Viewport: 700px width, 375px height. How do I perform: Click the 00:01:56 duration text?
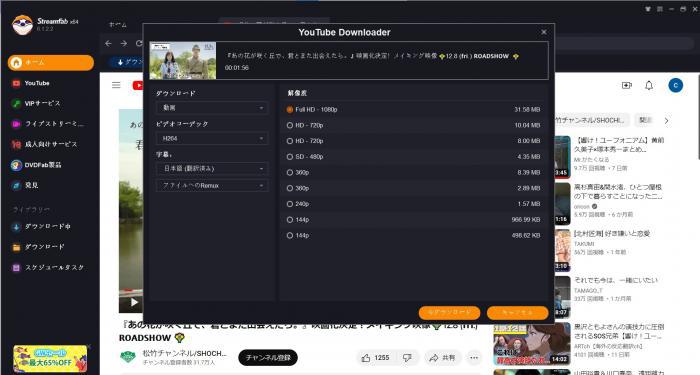coord(237,68)
